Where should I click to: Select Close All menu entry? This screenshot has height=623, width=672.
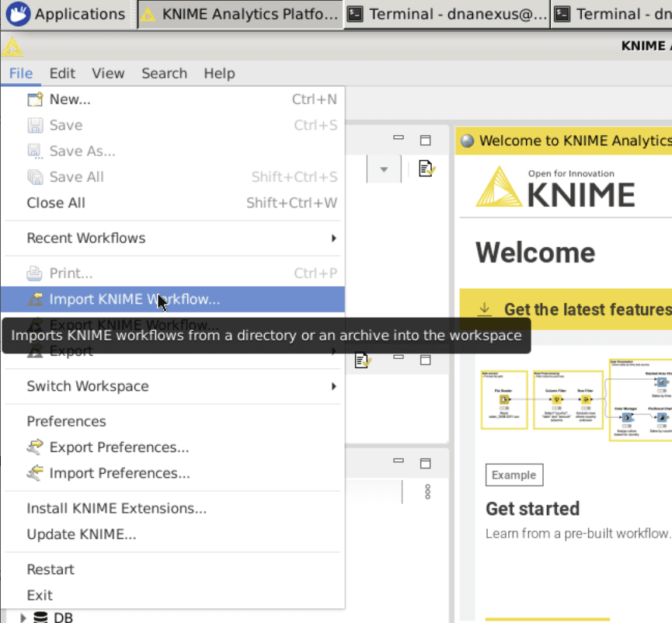(56, 203)
